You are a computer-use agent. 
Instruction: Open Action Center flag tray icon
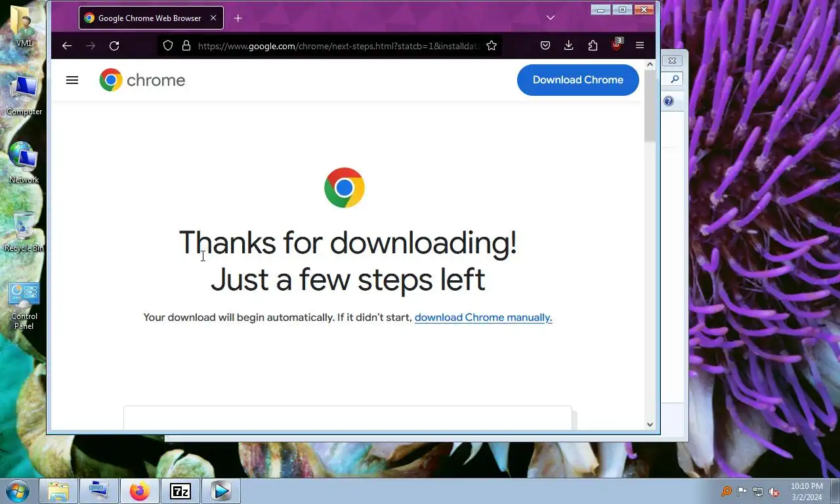tap(742, 492)
